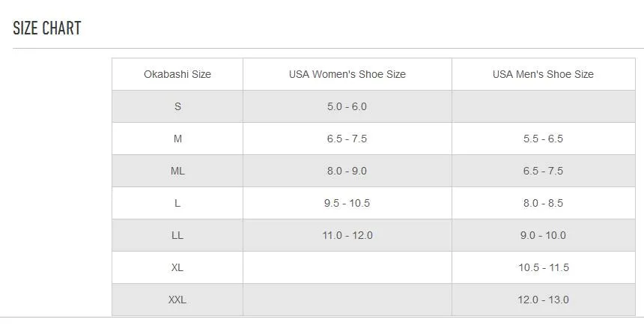Viewport: 644px width, 334px height.
Task: Select men's 6.5 - 7.5 in ML row
Action: [x=543, y=171]
